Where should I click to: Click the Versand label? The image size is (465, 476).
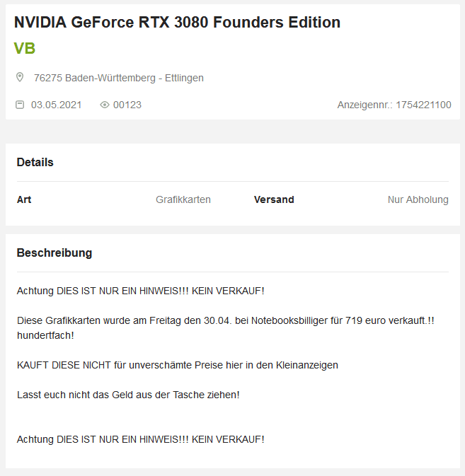point(274,199)
